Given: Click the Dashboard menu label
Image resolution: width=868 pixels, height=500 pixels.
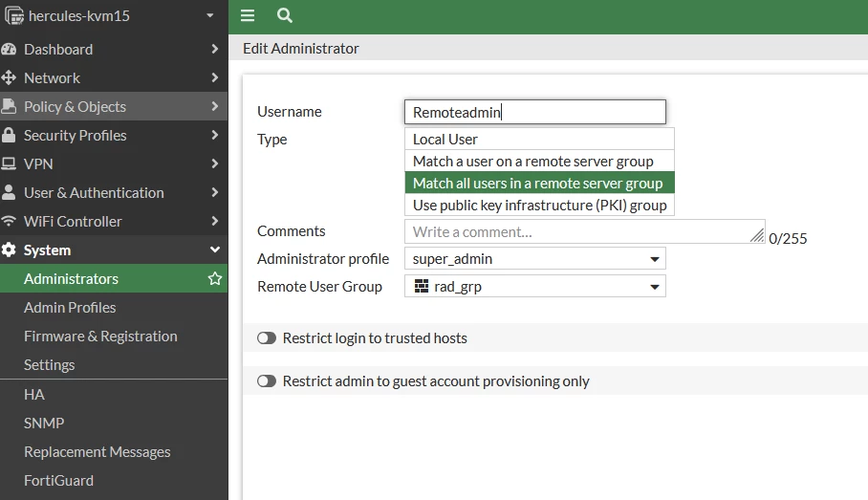Looking at the screenshot, I should click(x=58, y=50).
